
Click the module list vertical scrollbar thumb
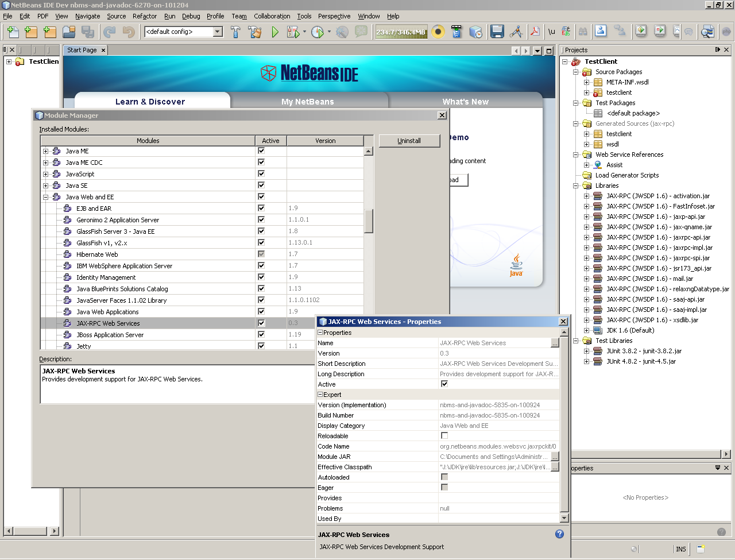(x=369, y=221)
